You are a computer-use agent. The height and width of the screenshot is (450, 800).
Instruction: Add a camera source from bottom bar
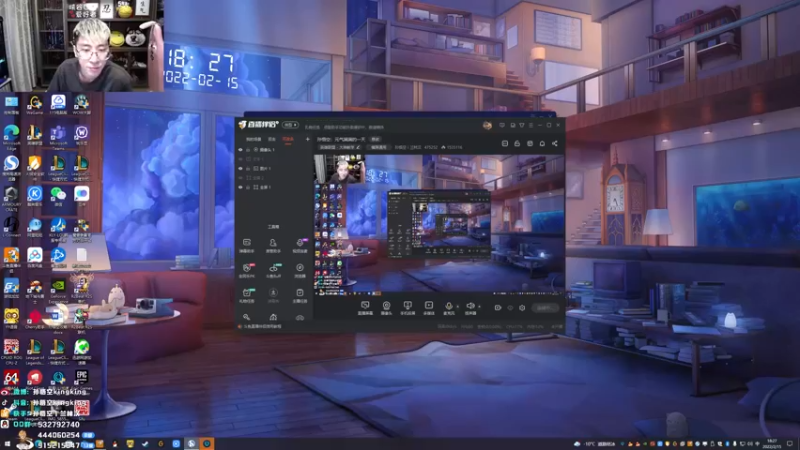[x=386, y=308]
